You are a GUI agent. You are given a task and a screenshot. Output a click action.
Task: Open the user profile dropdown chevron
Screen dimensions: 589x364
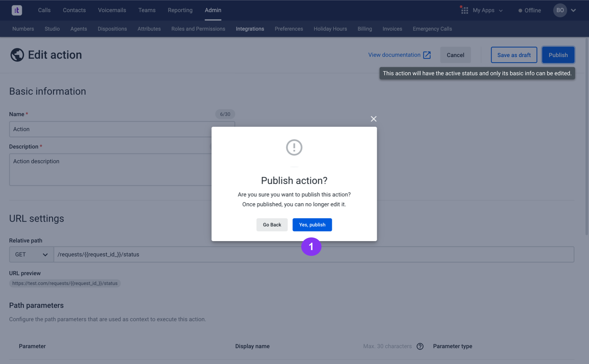click(573, 10)
